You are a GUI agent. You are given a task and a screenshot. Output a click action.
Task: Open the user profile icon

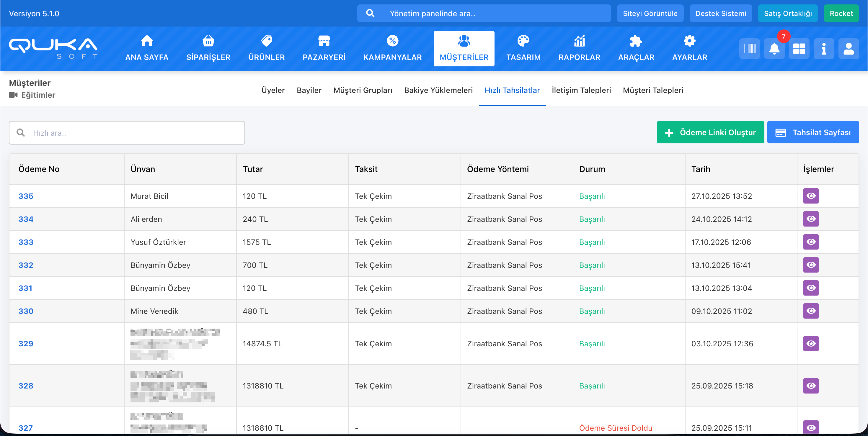point(848,49)
